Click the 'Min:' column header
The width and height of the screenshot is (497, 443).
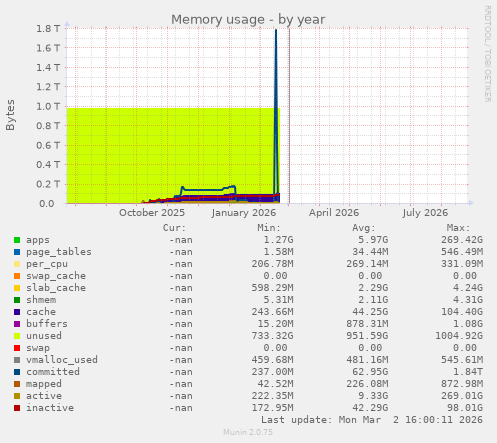point(269,228)
